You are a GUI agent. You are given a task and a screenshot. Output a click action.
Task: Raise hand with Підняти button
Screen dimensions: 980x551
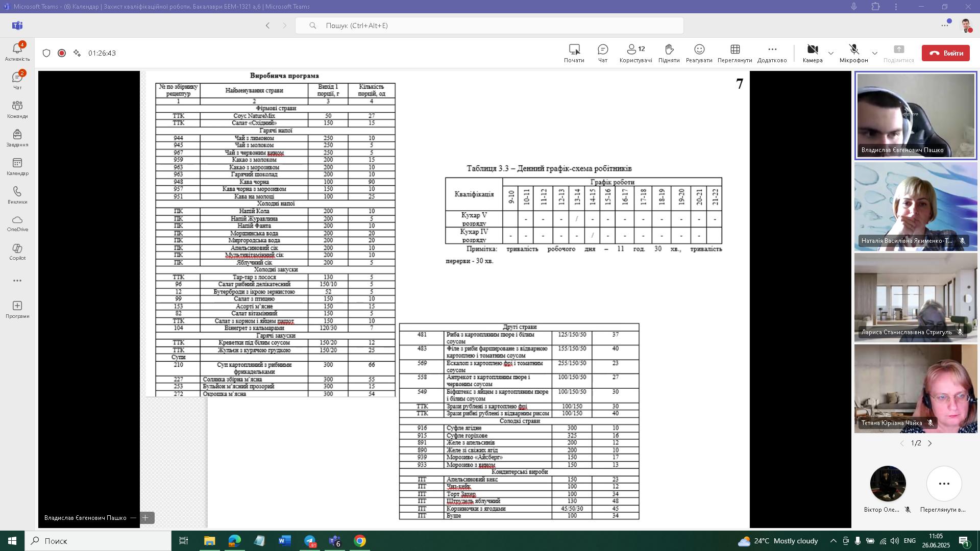669,53
